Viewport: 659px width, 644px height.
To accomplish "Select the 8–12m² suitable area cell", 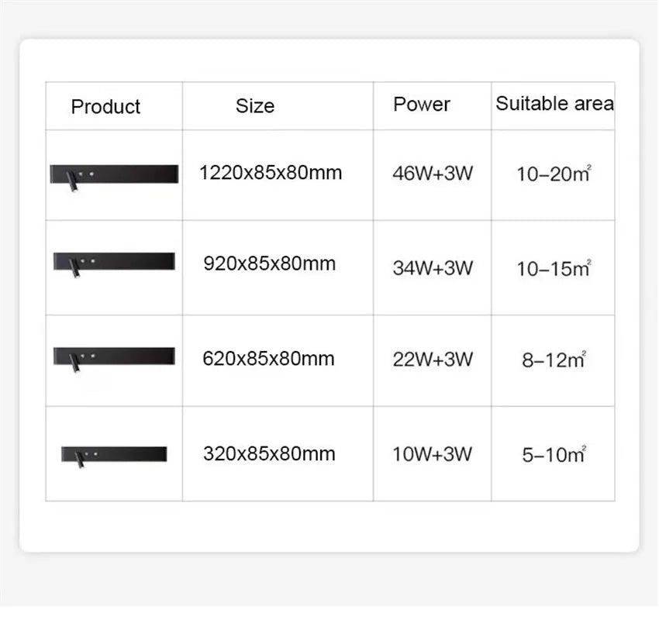I will pyautogui.click(x=554, y=360).
